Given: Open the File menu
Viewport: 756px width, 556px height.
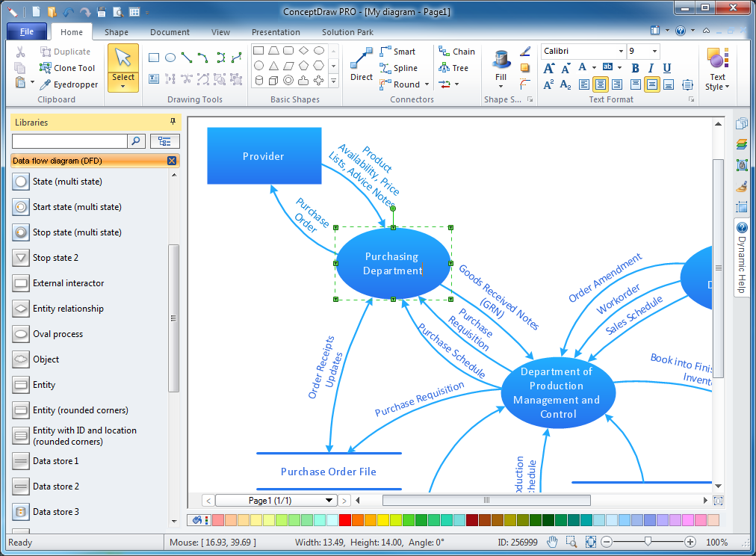Looking at the screenshot, I should [x=27, y=32].
